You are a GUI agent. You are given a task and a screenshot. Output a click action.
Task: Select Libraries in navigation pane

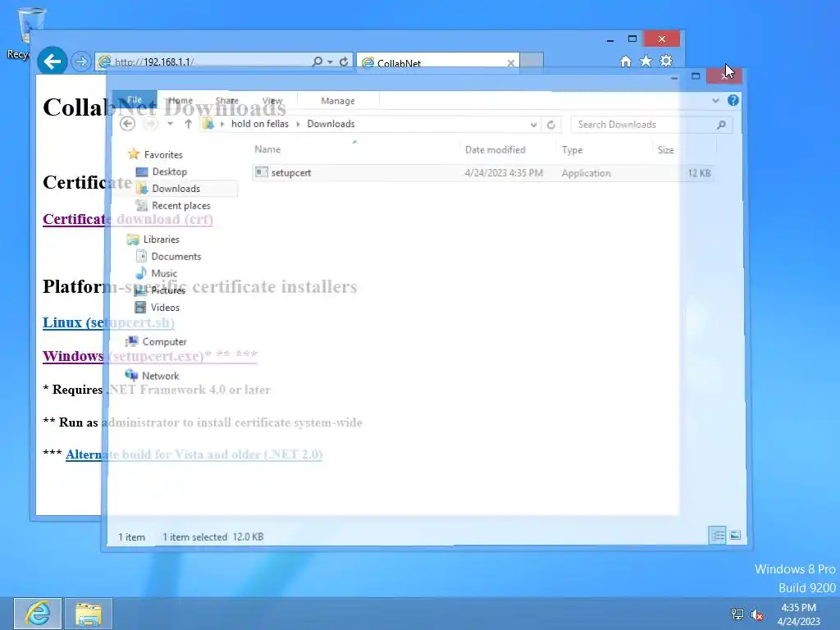coord(153,240)
